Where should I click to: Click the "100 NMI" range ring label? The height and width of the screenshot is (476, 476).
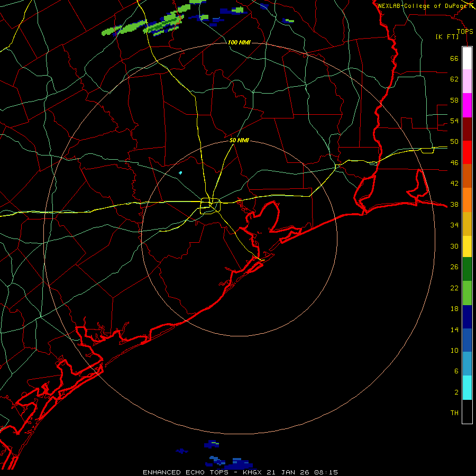coord(239,42)
